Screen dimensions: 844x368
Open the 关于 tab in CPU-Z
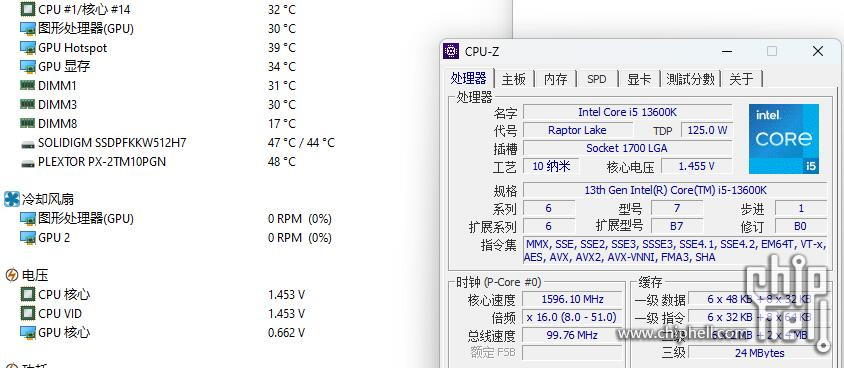[x=741, y=79]
